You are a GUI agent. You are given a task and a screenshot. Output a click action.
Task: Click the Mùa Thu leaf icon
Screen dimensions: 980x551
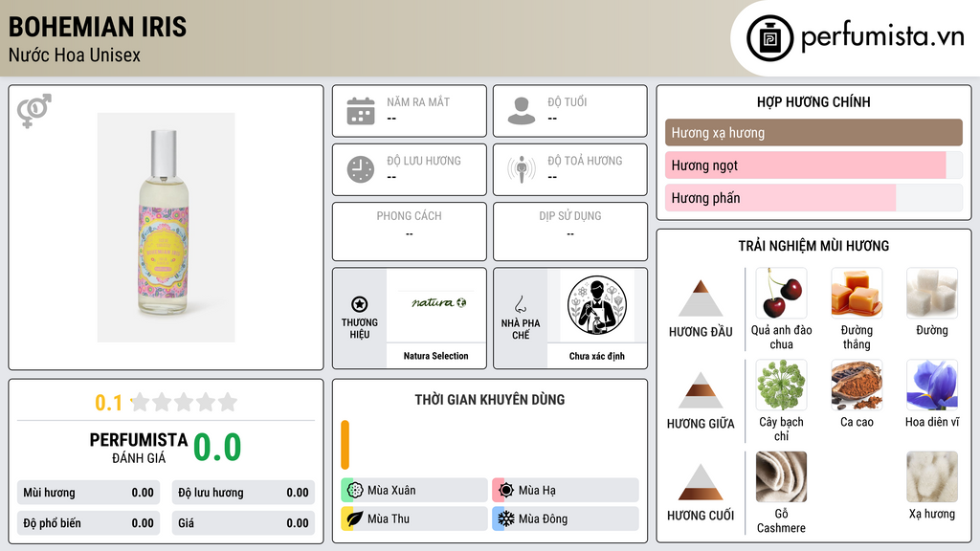(355, 518)
